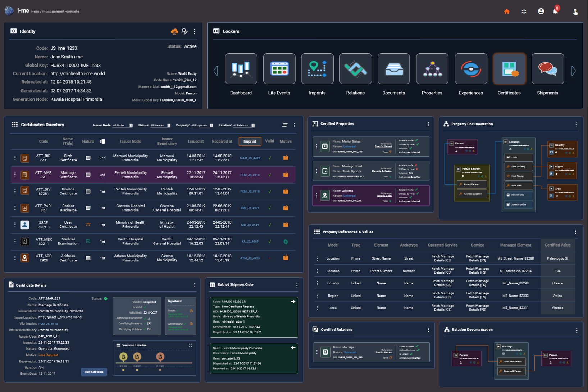Open imprint link MAM_JS_#422

[250, 158]
